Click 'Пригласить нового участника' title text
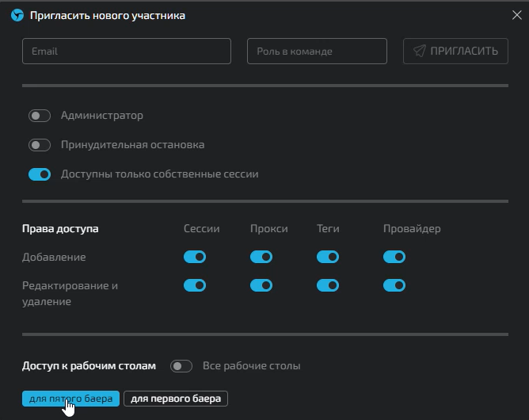Viewport: 529px width, 420px height. point(108,16)
